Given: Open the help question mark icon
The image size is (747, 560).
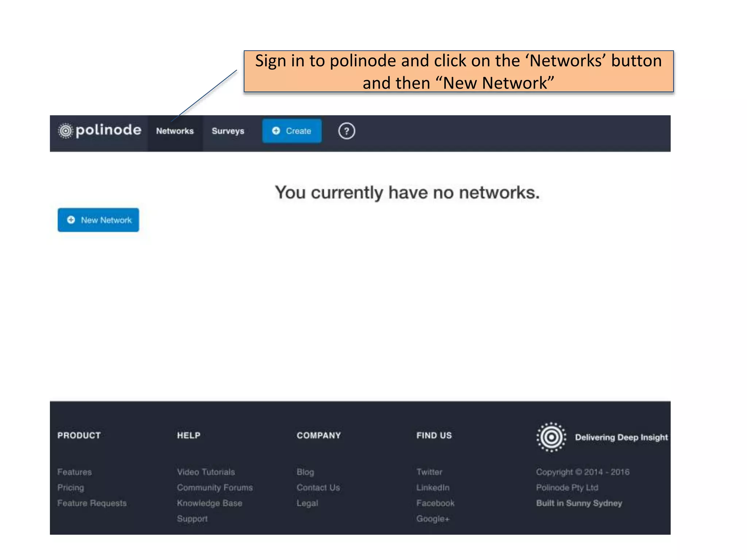Looking at the screenshot, I should point(346,131).
